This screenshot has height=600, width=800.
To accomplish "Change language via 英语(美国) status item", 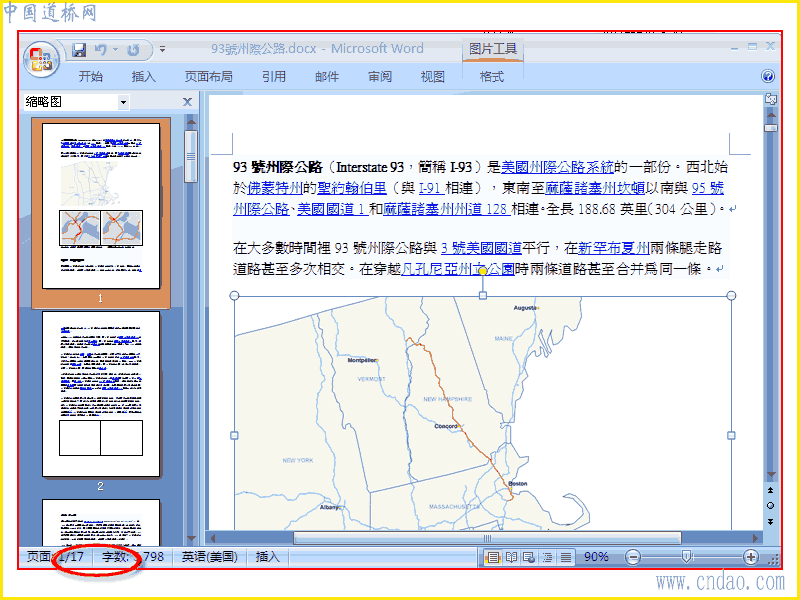I will [210, 557].
